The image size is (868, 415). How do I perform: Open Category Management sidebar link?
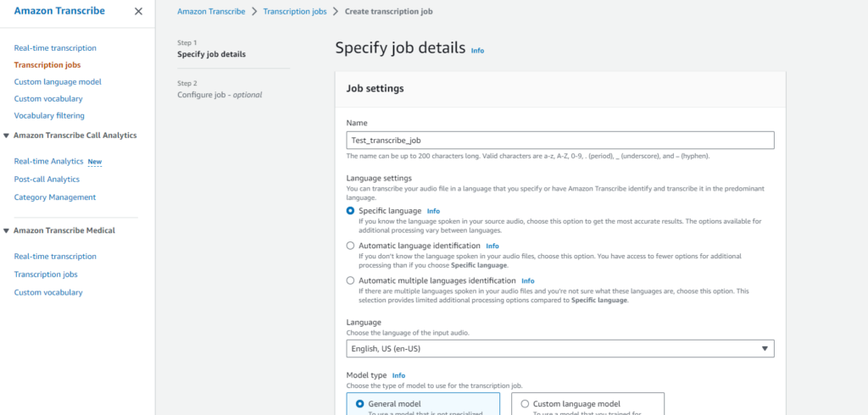click(55, 197)
